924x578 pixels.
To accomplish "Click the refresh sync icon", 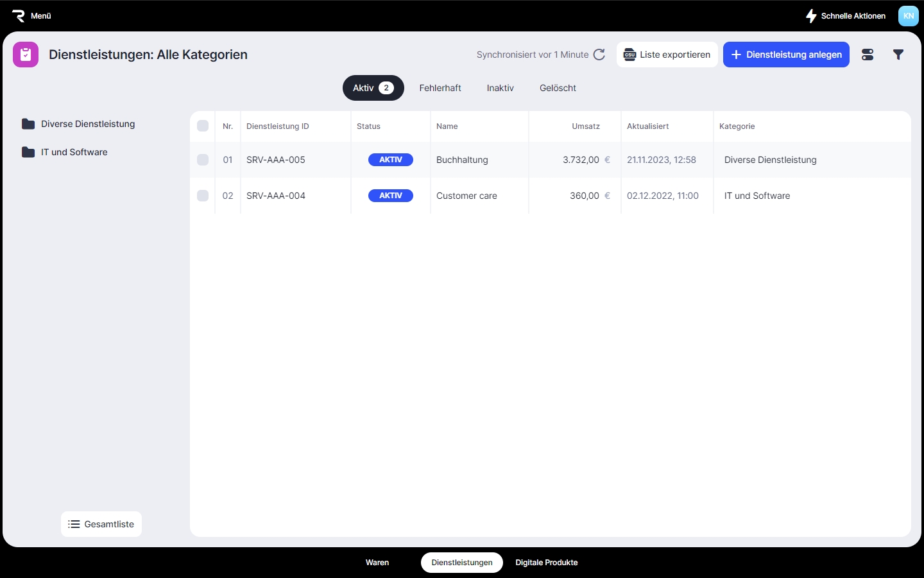I will click(599, 55).
